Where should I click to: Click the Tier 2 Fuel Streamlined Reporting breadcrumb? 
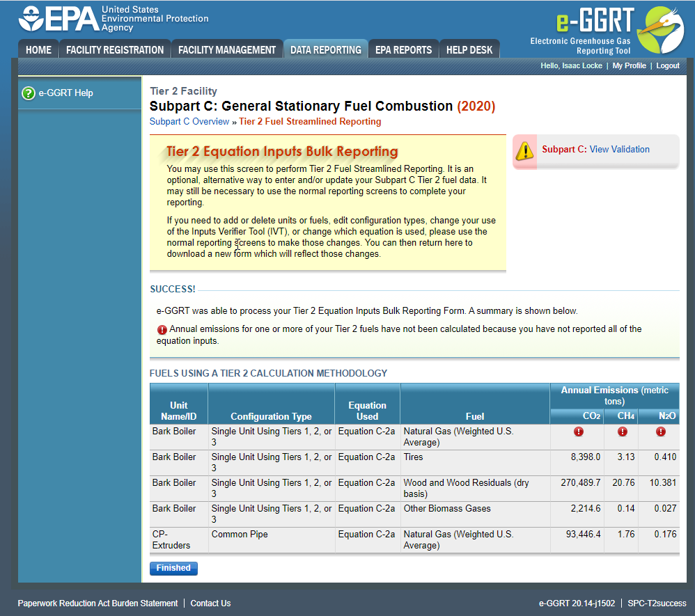tap(310, 121)
